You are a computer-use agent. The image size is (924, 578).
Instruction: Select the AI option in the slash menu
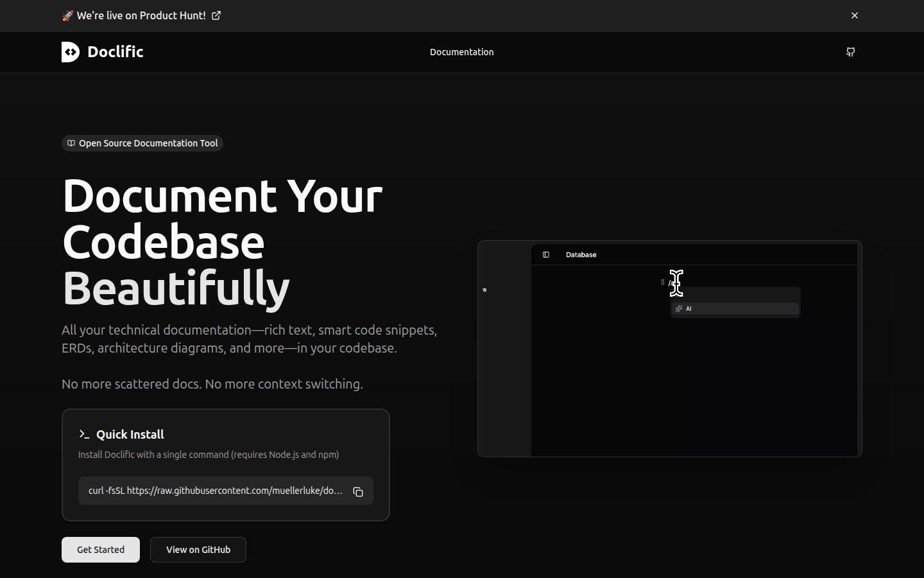735,309
